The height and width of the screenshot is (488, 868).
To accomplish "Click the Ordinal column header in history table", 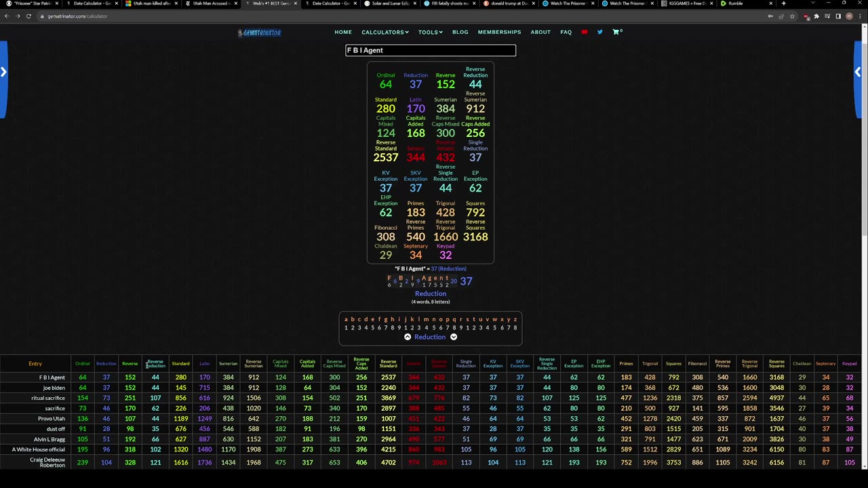I will (82, 364).
